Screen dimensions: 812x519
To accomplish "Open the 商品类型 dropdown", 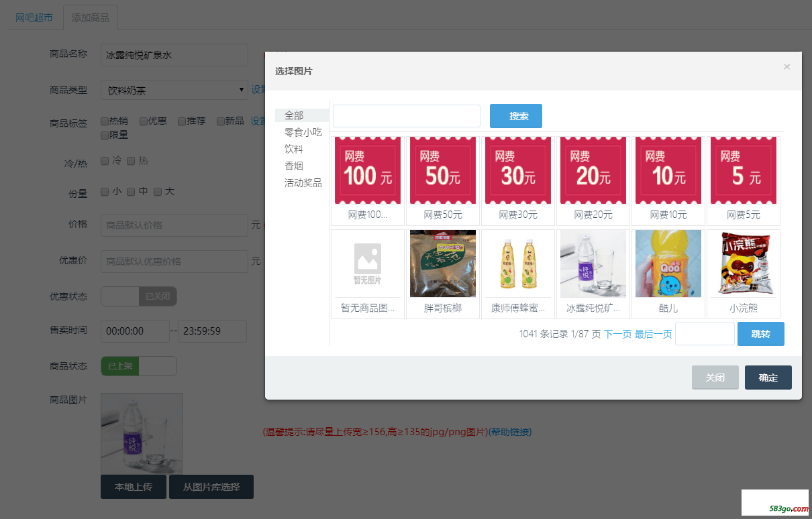I will coord(174,90).
